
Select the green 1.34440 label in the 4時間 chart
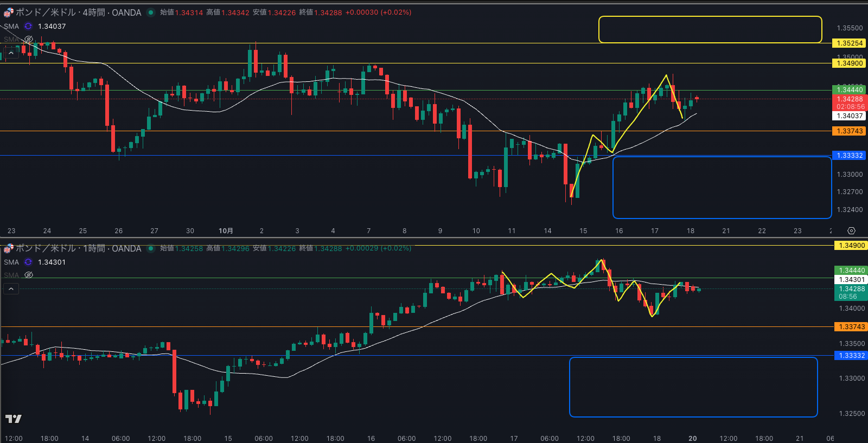pos(850,90)
